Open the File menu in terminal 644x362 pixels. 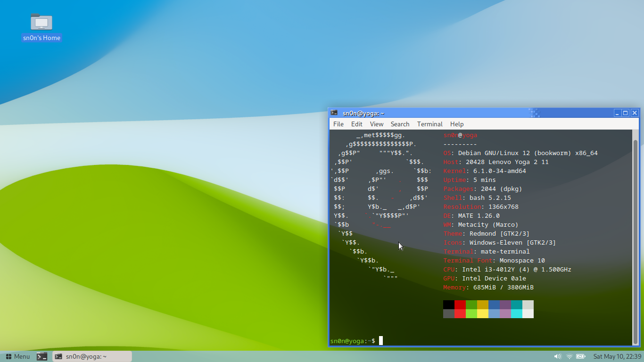pos(339,124)
